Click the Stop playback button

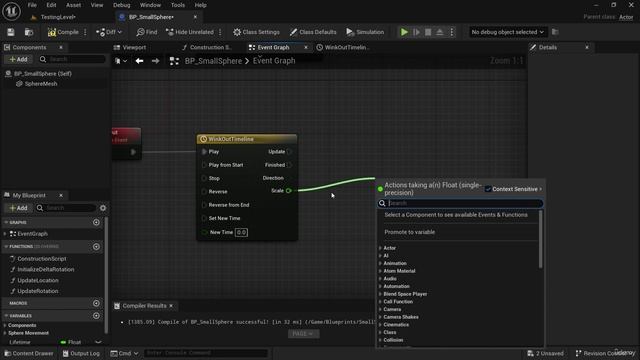428,32
